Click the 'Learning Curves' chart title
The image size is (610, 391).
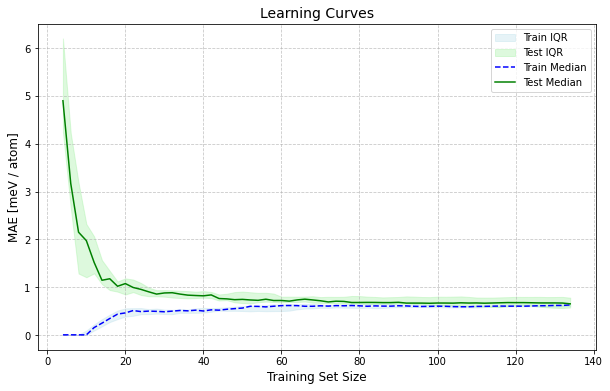pos(317,13)
